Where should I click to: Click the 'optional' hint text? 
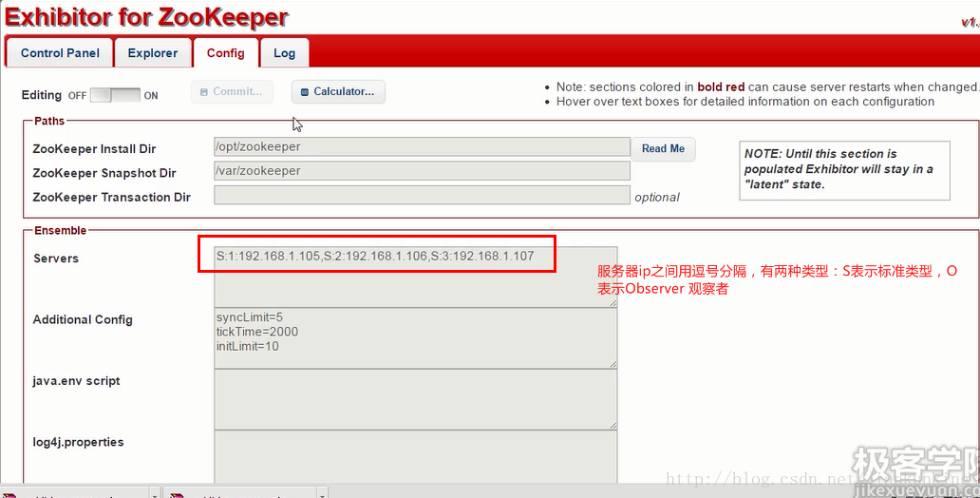pos(657,198)
